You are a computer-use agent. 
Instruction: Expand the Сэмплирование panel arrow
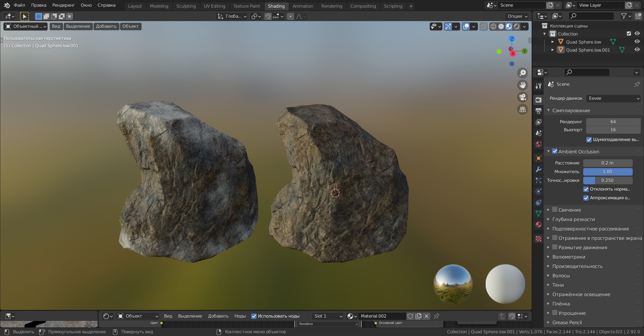coord(548,110)
